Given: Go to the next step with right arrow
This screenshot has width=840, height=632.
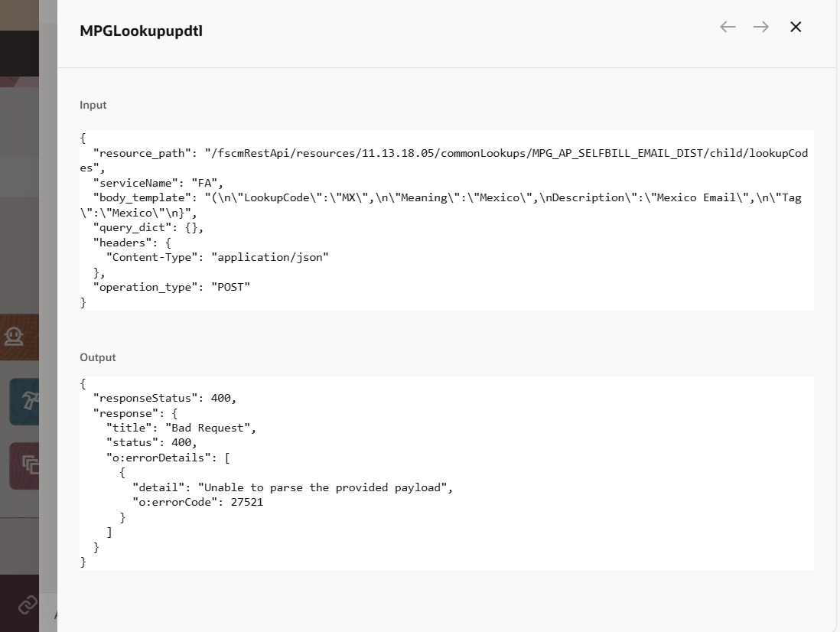Looking at the screenshot, I should click(x=760, y=28).
